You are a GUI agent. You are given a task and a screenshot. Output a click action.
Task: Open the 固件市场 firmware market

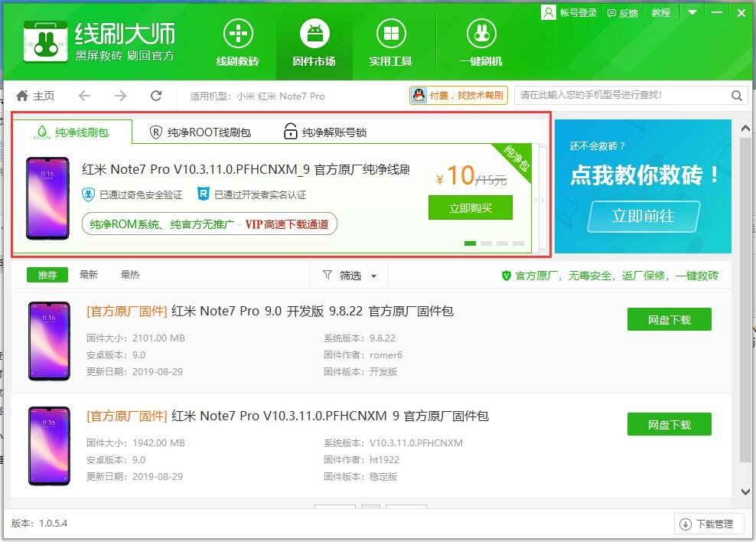point(314,44)
